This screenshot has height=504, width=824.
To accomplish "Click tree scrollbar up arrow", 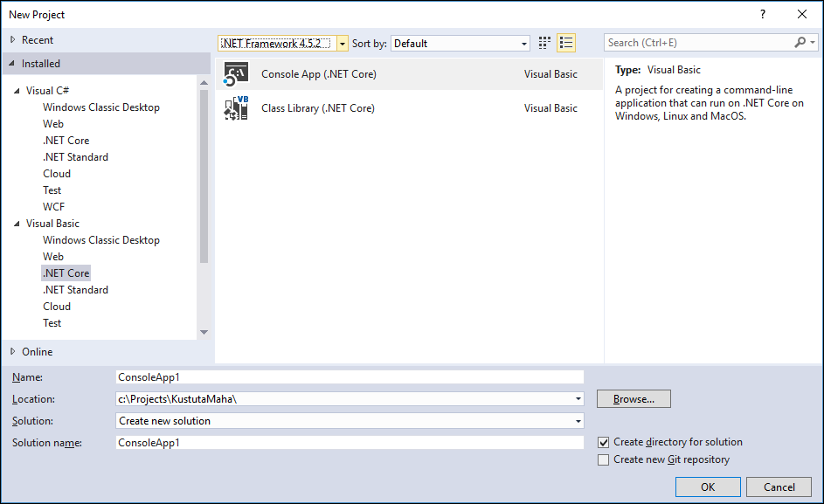I will [204, 82].
